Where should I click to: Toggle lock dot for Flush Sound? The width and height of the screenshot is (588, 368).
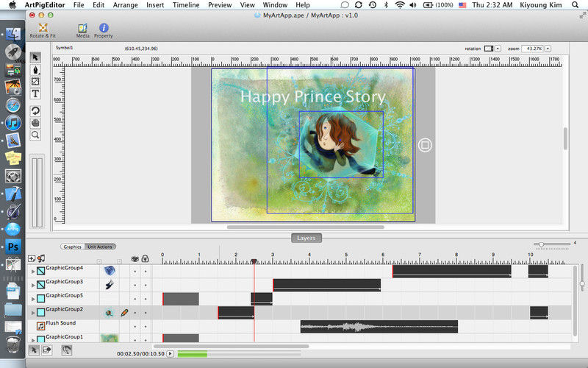pyautogui.click(x=146, y=326)
